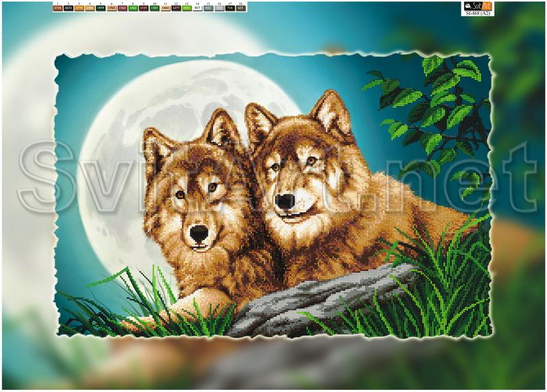The image size is (547, 392).
Task: Click the right wolf's black nose
Action: pyautogui.click(x=284, y=200)
